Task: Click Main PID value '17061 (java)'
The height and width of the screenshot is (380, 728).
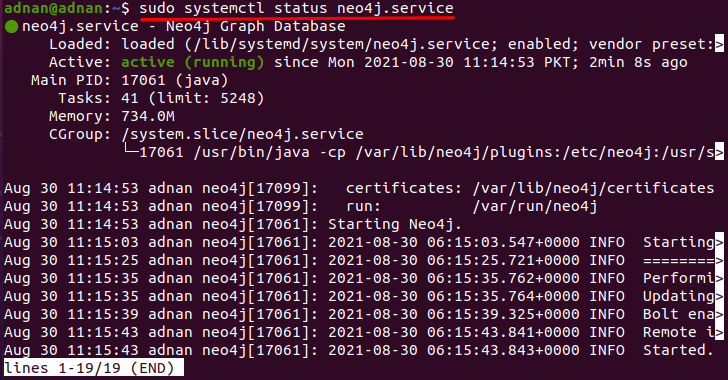Action: click(175, 81)
